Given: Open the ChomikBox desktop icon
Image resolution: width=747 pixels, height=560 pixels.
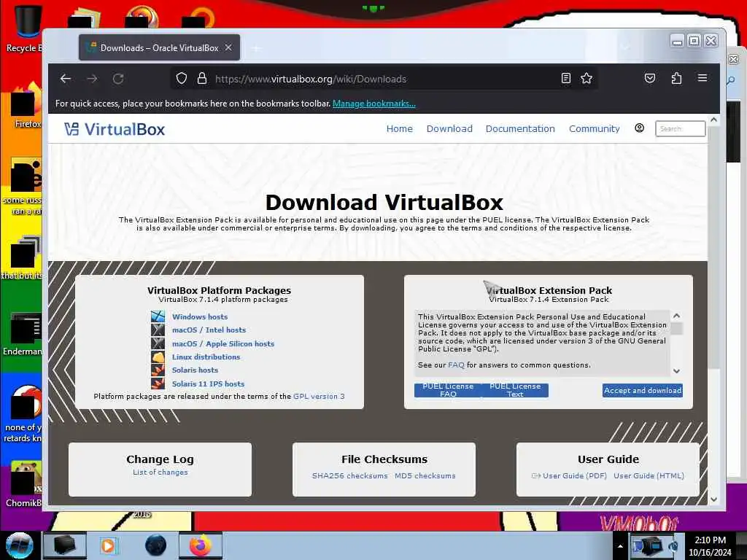Looking at the screenshot, I should pyautogui.click(x=24, y=483).
